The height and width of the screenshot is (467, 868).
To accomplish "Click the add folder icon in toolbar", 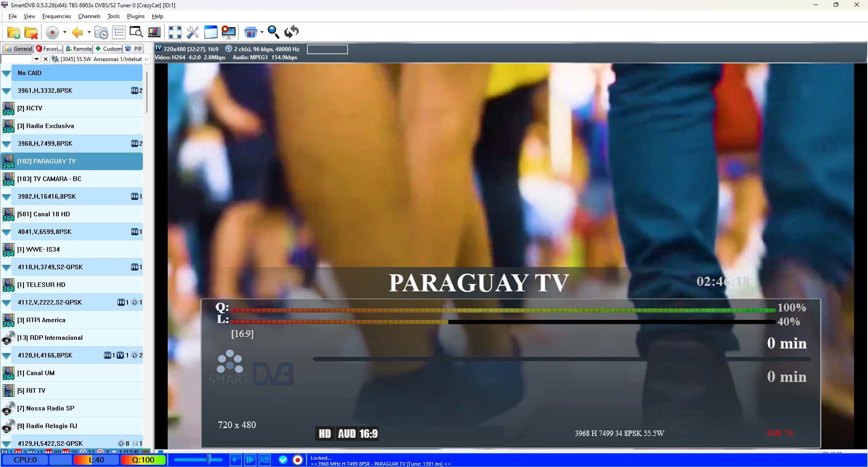I will (x=14, y=33).
